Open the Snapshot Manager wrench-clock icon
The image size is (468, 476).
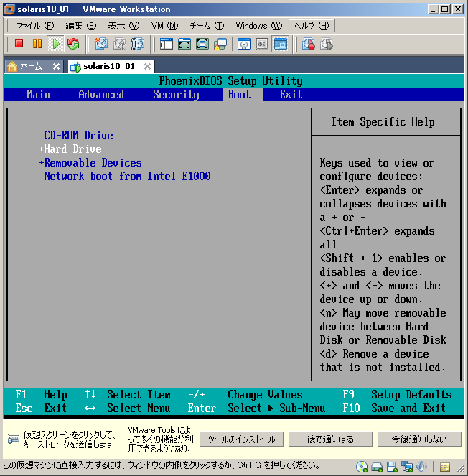pyautogui.click(x=138, y=44)
